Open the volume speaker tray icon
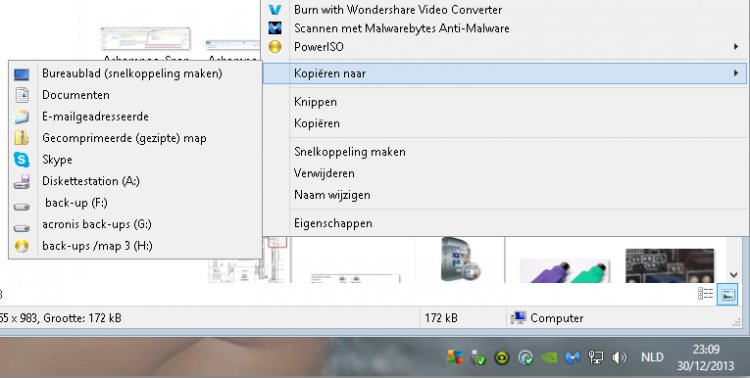Viewport: 750px width, 378px height. 619,357
